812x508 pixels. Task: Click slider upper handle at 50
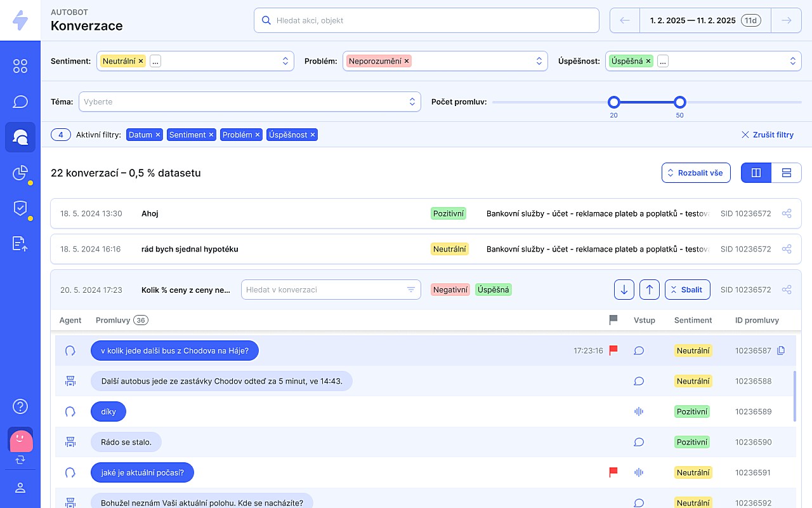tap(680, 102)
